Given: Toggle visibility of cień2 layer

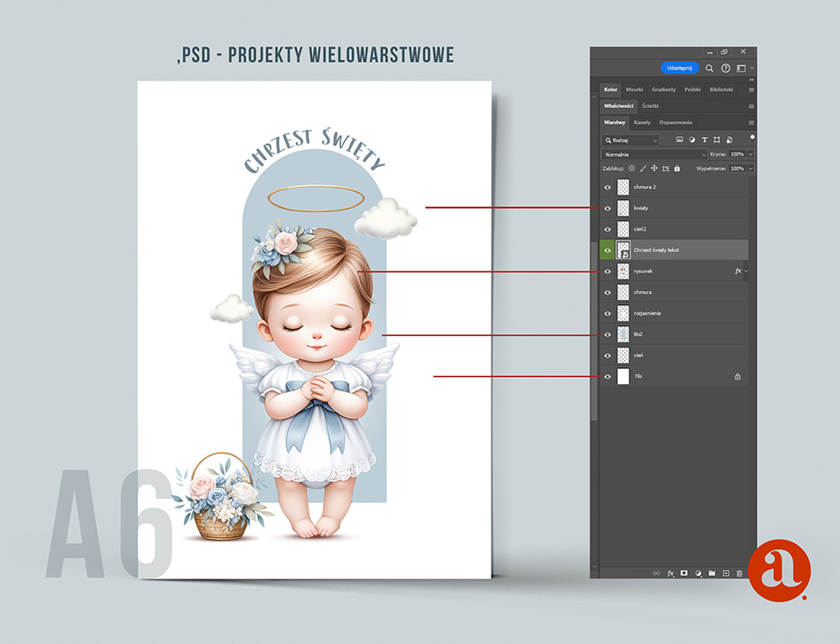Looking at the screenshot, I should 607,229.
